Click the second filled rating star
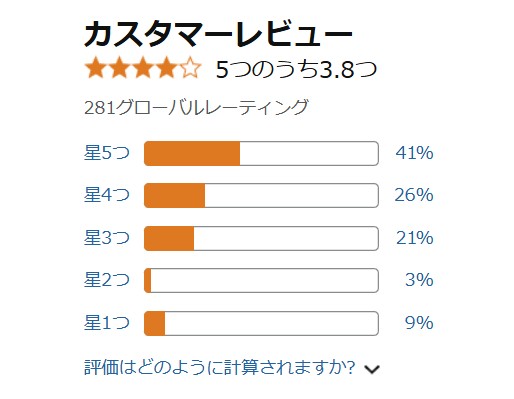 click(x=119, y=68)
